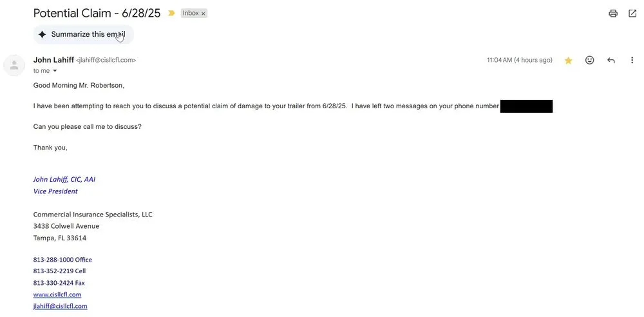Toggle the yellow importance marker

point(171,13)
